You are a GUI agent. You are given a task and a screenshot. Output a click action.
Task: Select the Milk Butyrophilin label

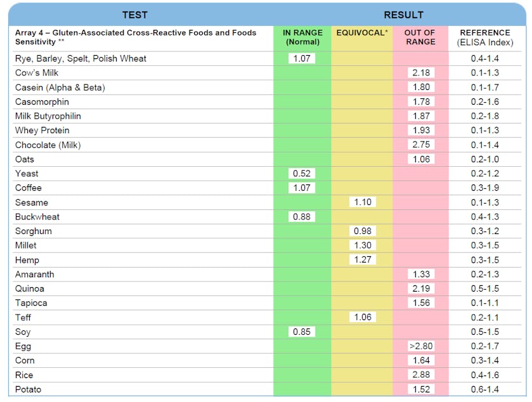click(x=48, y=116)
